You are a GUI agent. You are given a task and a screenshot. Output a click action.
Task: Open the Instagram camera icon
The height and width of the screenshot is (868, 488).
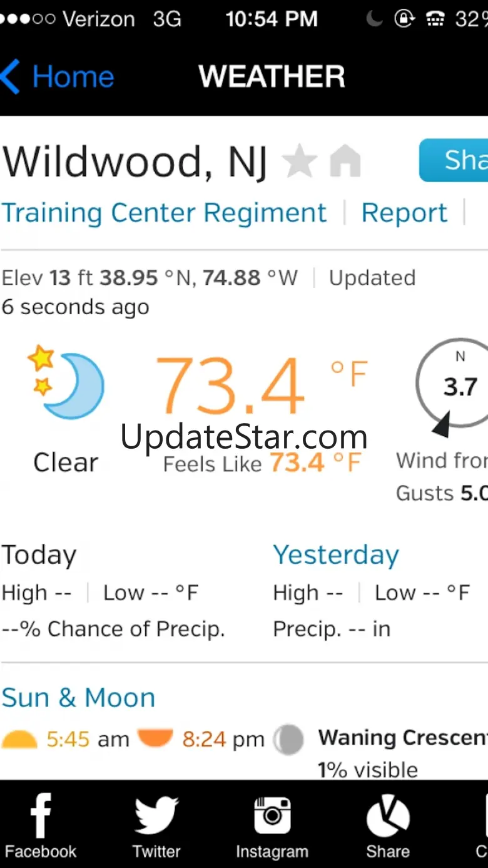coord(272,815)
